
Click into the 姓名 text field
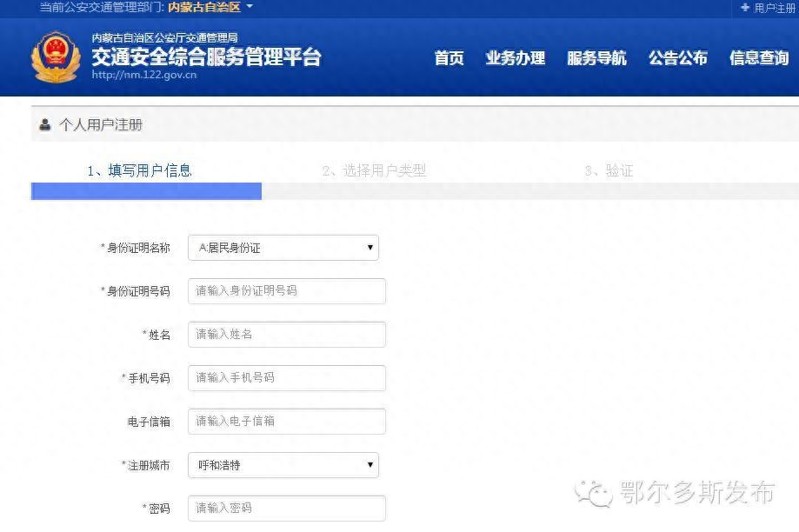(x=286, y=335)
